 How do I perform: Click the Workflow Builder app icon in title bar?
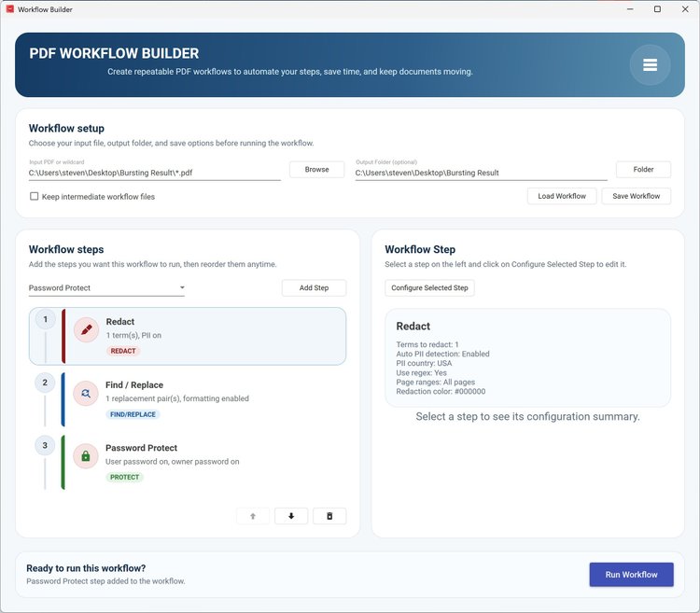(x=10, y=9)
